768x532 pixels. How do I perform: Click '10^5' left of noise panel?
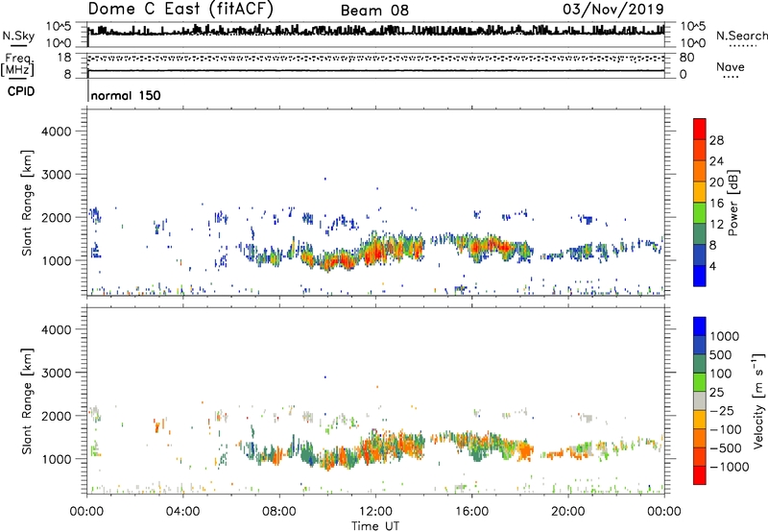point(59,27)
